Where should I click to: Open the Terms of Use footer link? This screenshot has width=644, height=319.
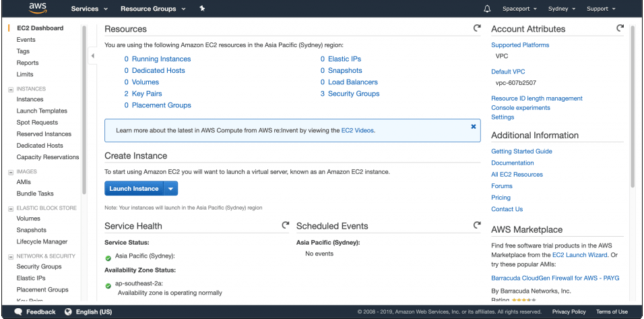(612, 312)
